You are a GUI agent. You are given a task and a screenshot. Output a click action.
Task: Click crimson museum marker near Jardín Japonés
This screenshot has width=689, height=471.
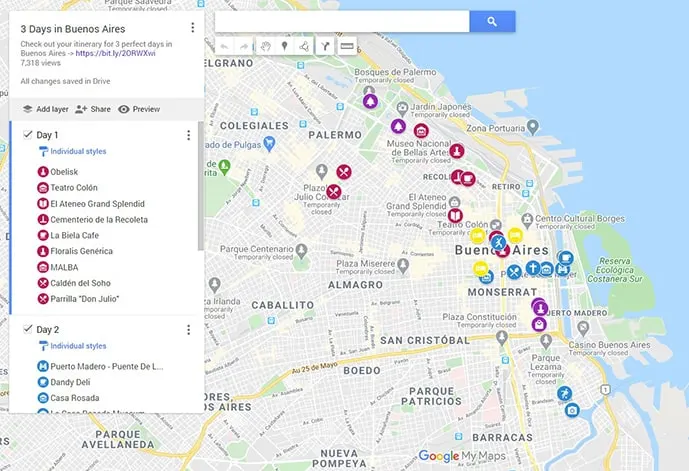421,130
